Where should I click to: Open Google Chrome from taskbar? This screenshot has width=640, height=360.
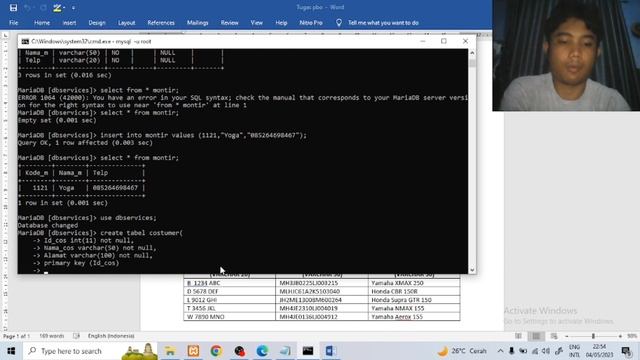coord(216,351)
